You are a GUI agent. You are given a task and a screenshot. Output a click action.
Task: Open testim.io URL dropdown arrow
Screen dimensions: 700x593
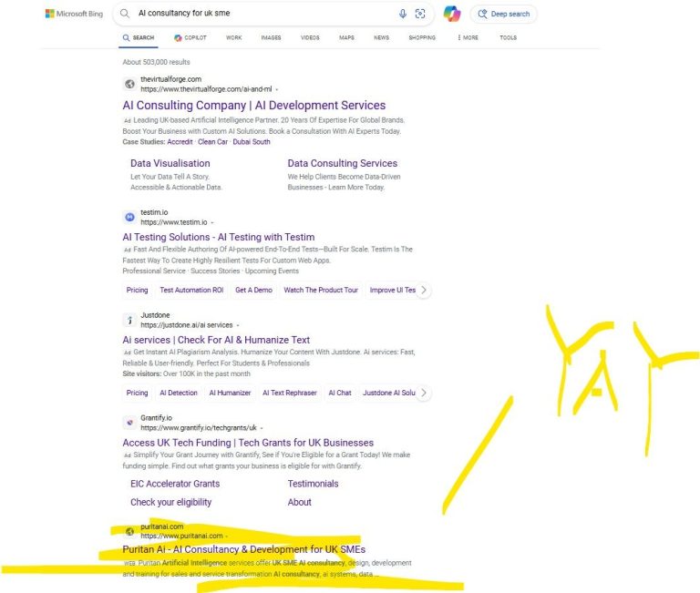click(212, 222)
